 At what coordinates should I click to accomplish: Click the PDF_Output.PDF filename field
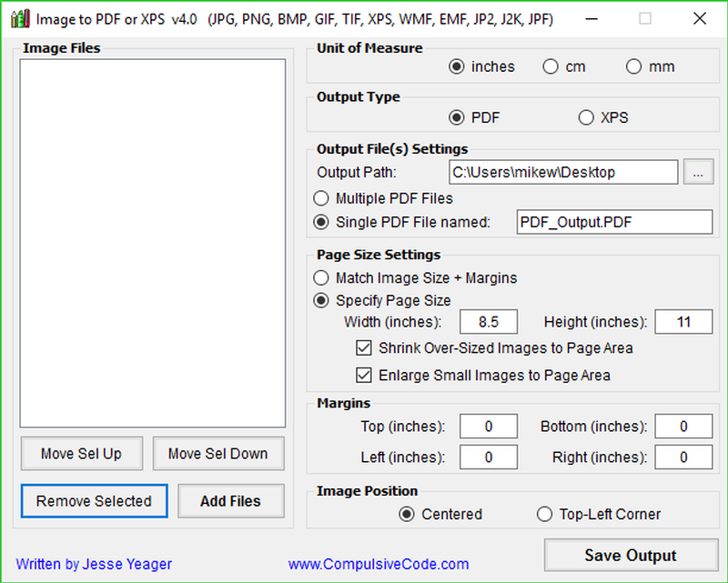point(614,222)
